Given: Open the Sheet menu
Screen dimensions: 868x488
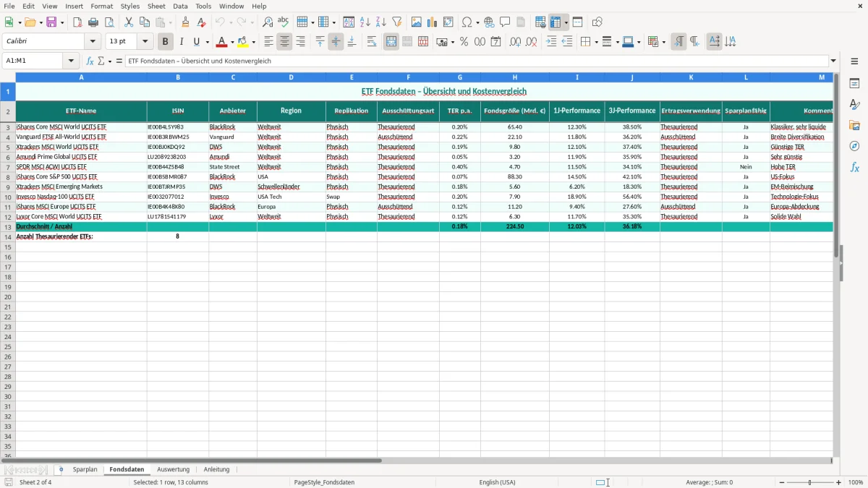Looking at the screenshot, I should click(156, 6).
